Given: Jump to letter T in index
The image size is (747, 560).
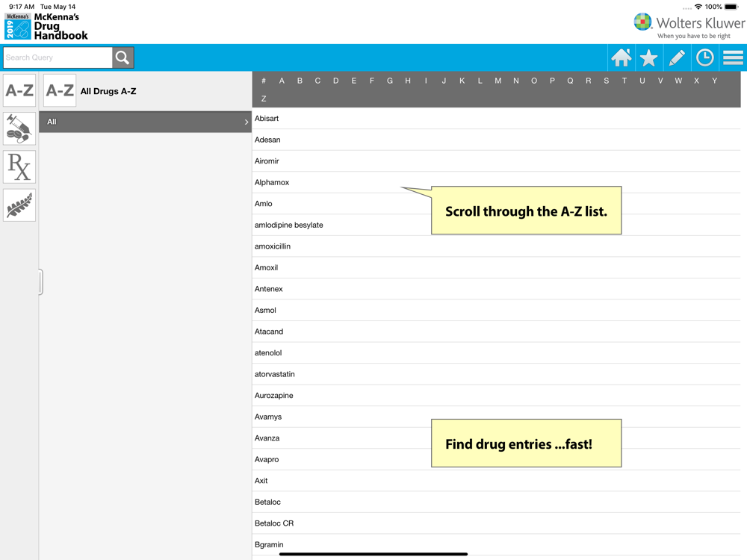Looking at the screenshot, I should 624,81.
